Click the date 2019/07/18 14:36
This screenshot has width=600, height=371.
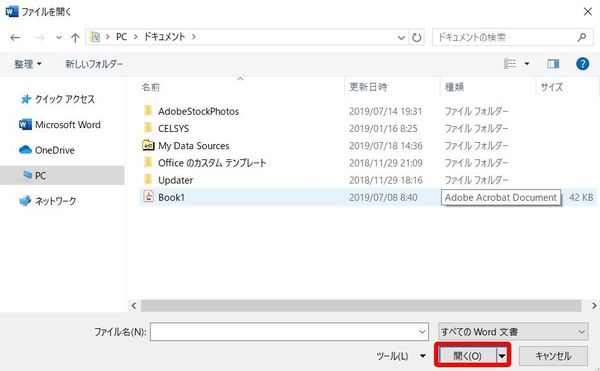pos(386,146)
